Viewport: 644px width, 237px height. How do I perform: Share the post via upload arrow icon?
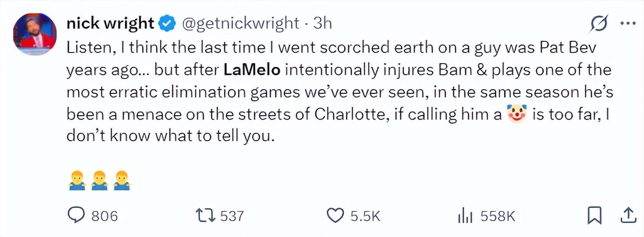click(628, 215)
